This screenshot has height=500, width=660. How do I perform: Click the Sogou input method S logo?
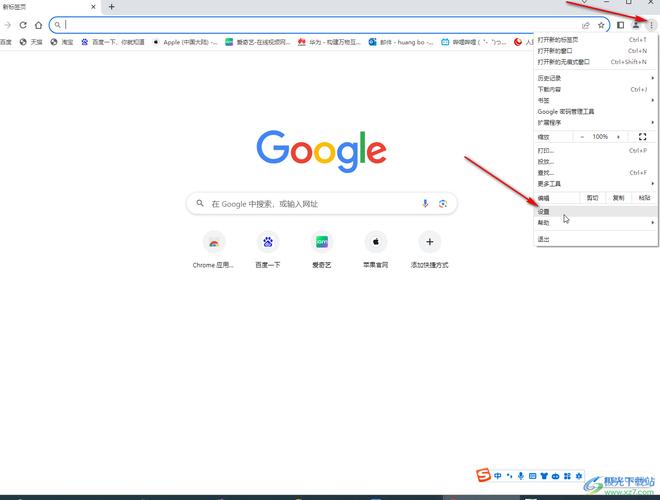click(484, 475)
